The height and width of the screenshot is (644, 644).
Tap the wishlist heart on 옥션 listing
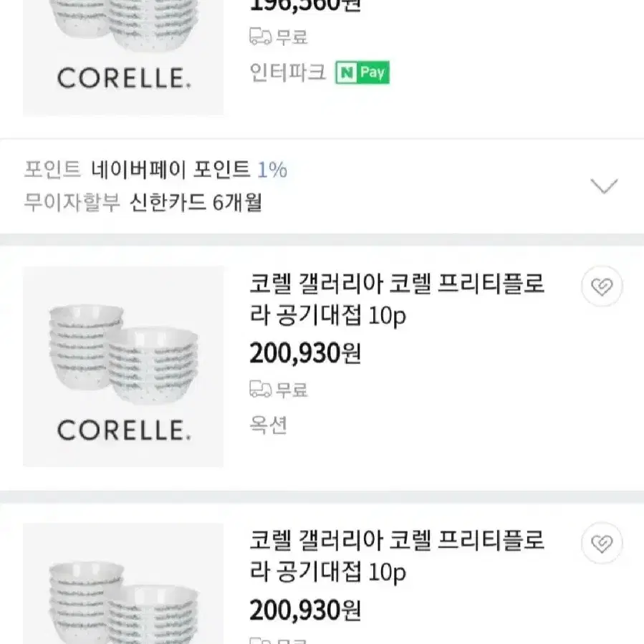[602, 287]
